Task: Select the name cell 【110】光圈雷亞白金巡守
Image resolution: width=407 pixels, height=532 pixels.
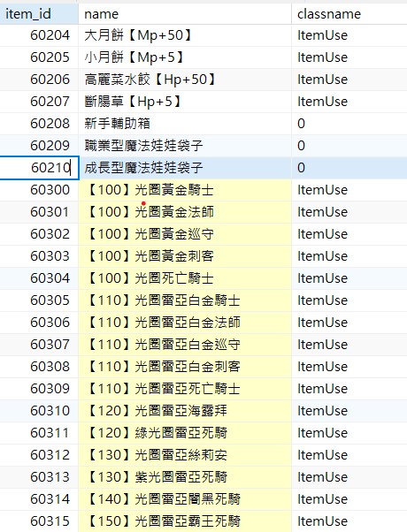Action: tap(185, 345)
